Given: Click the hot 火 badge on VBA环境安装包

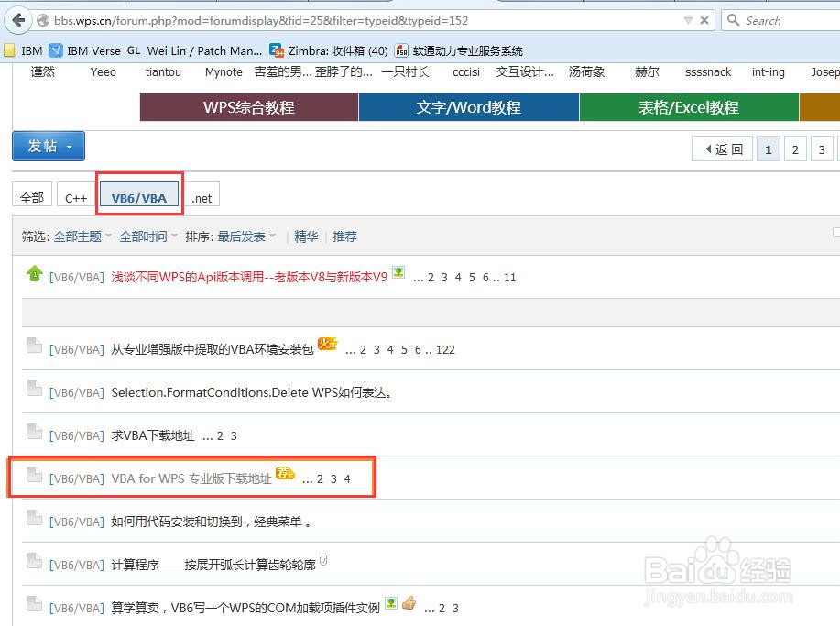Looking at the screenshot, I should click(327, 344).
